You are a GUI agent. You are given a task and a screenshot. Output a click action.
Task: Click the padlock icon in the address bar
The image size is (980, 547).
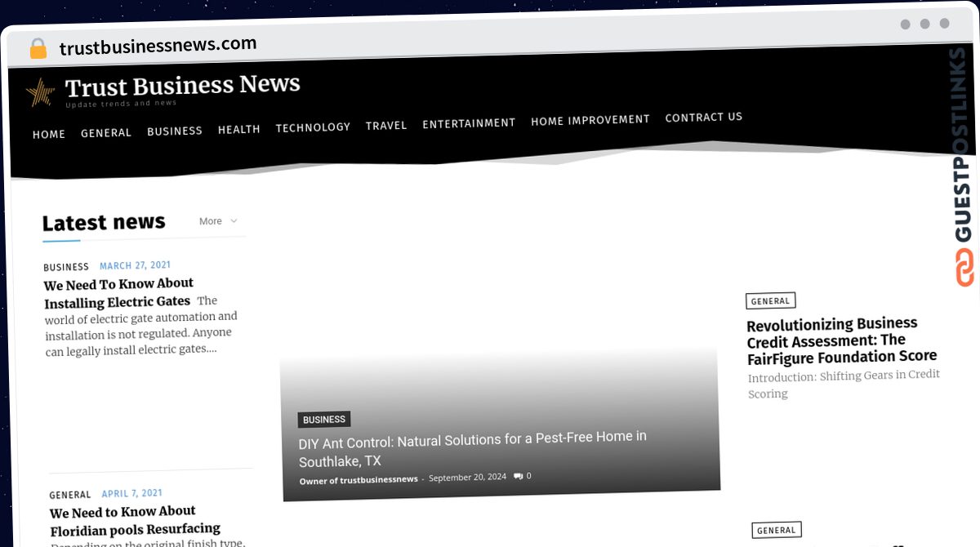point(38,49)
